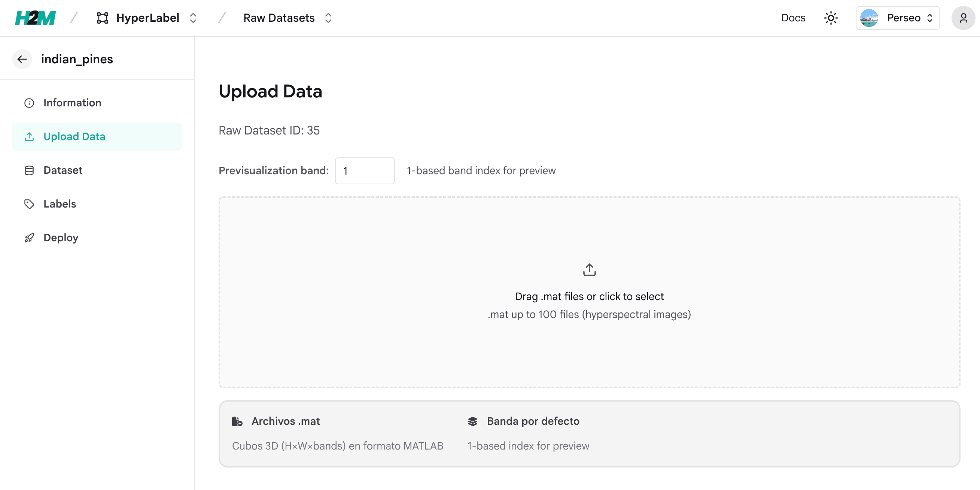The image size is (980, 490).
Task: Click the drag .mat files drop zone
Action: (x=589, y=292)
